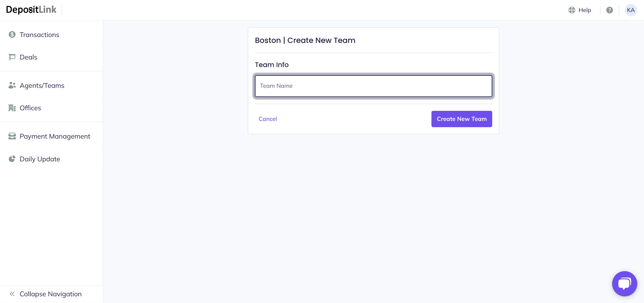644x303 pixels.
Task: Click the Transactions dollar icon
Action: (x=12, y=35)
